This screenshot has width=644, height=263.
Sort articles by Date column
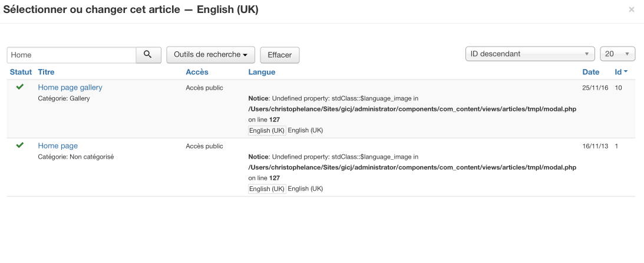click(590, 72)
